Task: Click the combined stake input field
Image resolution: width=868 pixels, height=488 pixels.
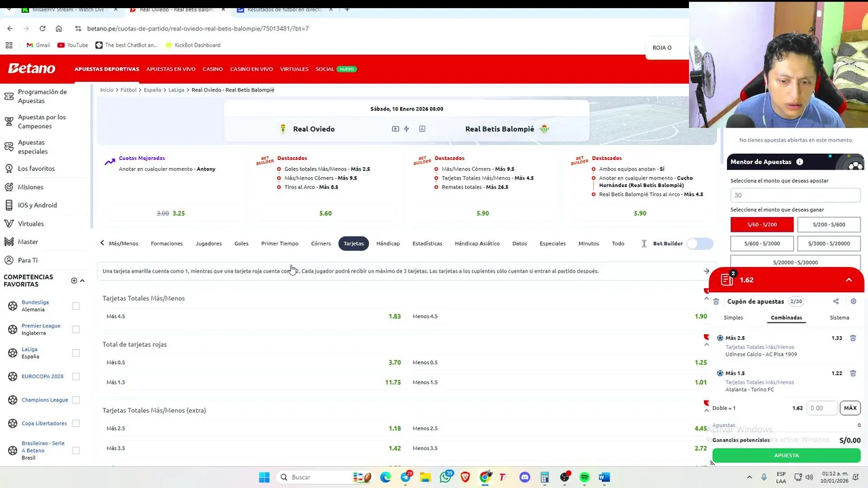Action: point(823,408)
